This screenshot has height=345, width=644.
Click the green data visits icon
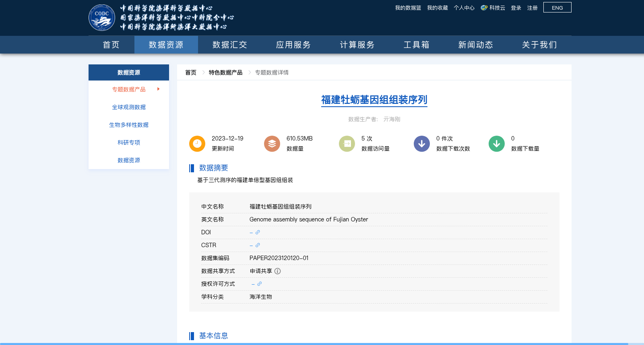point(347,144)
